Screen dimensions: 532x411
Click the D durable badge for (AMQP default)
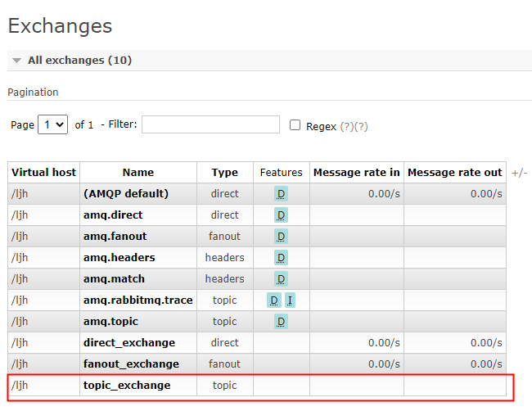pos(281,194)
